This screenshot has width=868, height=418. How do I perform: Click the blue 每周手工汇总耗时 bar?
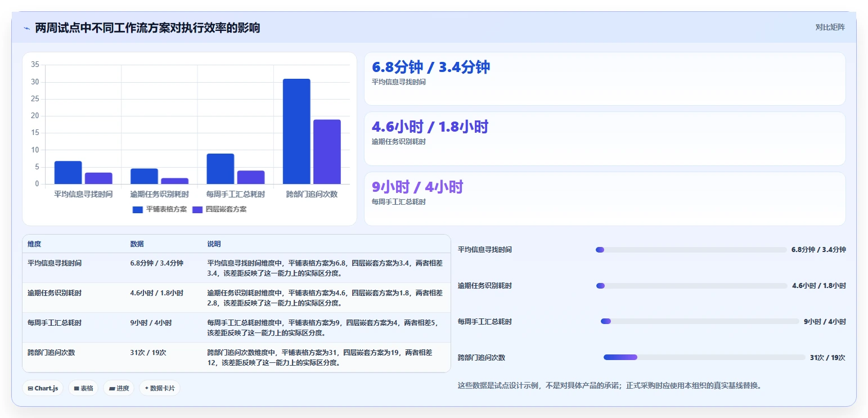(x=221, y=169)
